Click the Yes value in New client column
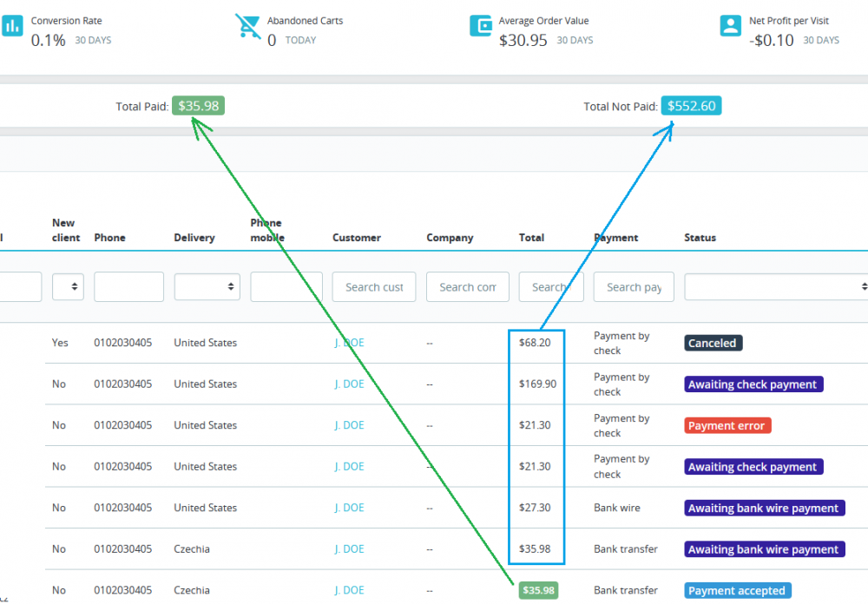The height and width of the screenshot is (604, 868). (60, 343)
